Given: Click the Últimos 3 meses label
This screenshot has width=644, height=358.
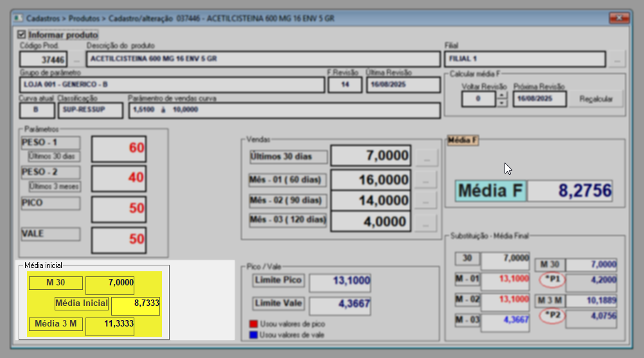Looking at the screenshot, I should click(x=54, y=186).
